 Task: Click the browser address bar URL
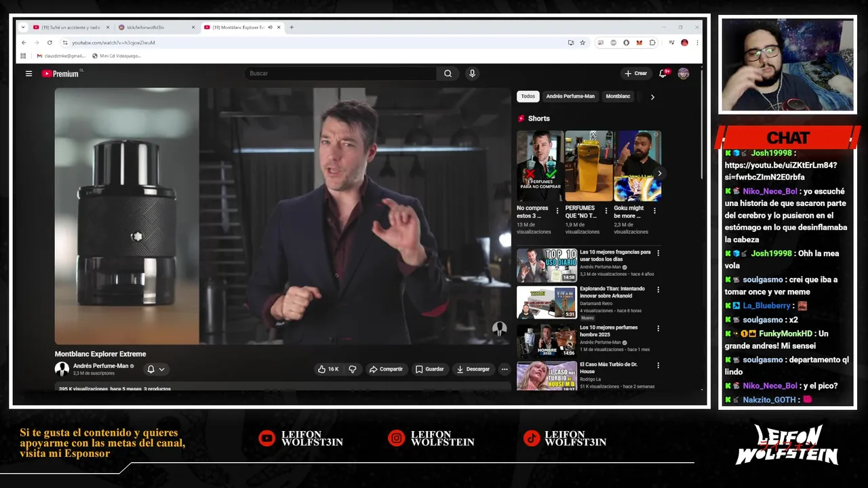pos(113,43)
